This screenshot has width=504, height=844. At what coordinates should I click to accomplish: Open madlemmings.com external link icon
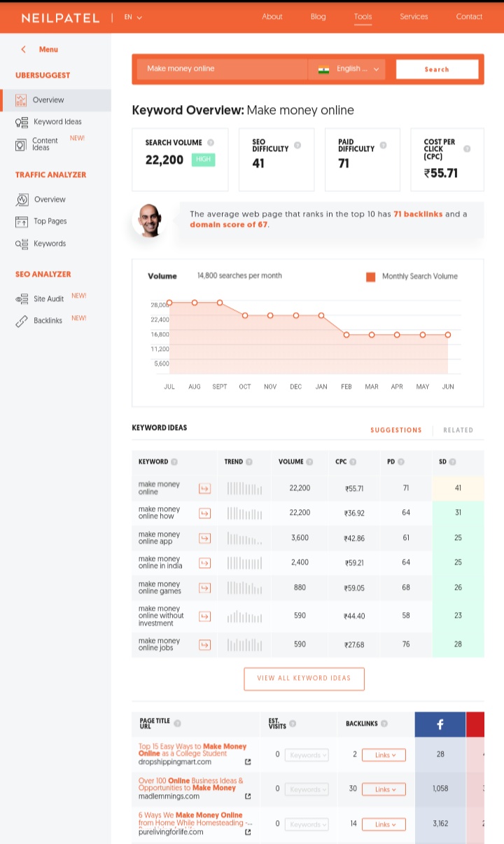click(x=248, y=796)
